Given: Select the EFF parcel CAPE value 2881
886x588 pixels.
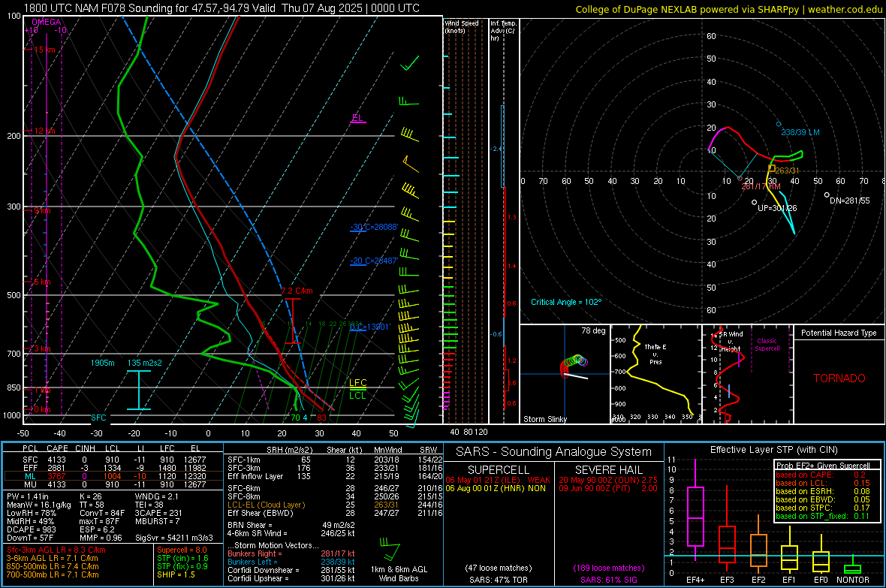Looking at the screenshot, I should [x=56, y=468].
